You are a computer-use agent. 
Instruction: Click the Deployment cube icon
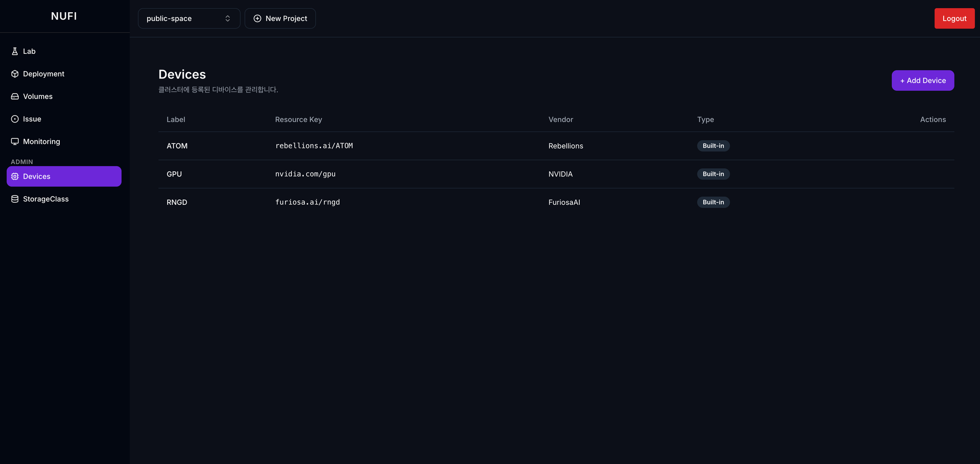[x=15, y=74]
